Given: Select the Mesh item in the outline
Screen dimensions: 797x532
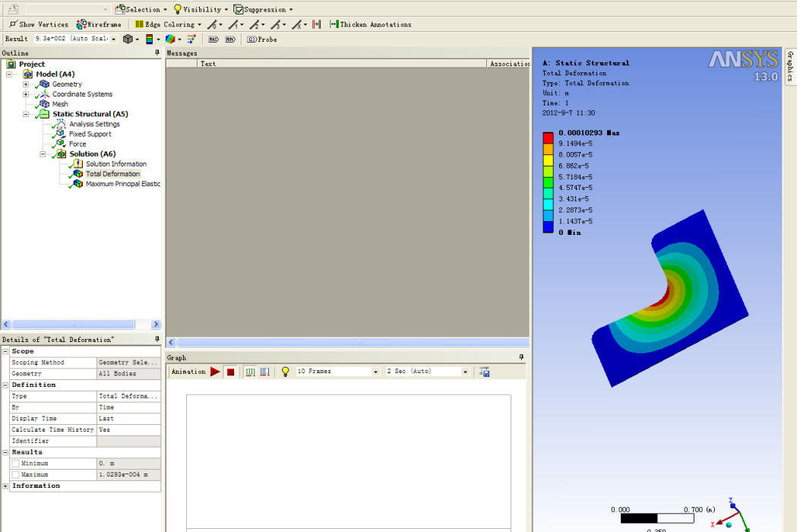Looking at the screenshot, I should click(60, 104).
